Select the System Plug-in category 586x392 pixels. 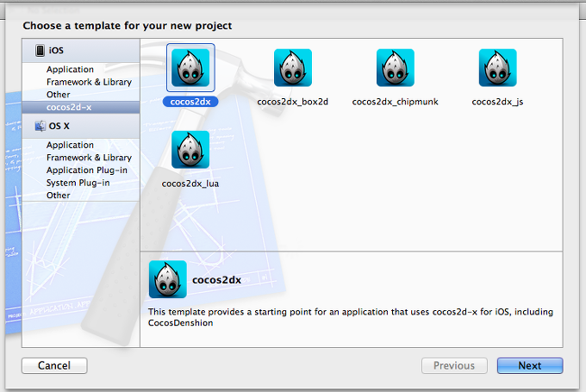click(x=78, y=183)
